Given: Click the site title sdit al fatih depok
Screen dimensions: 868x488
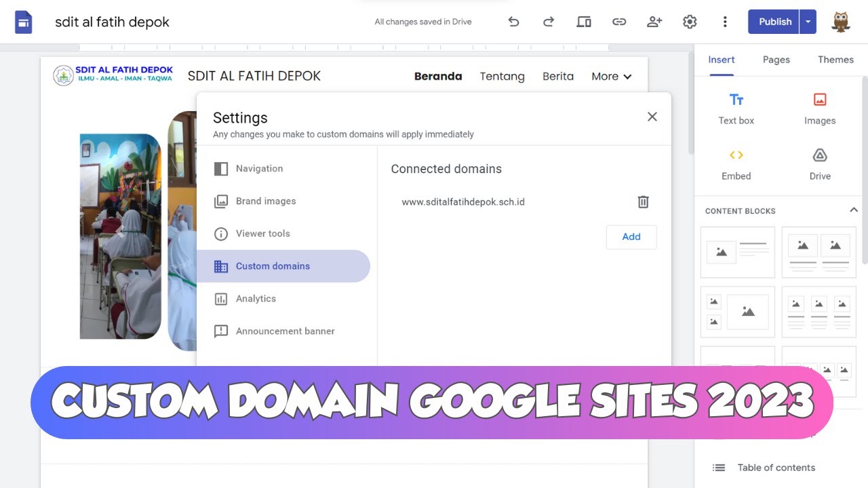Looking at the screenshot, I should click(113, 22).
